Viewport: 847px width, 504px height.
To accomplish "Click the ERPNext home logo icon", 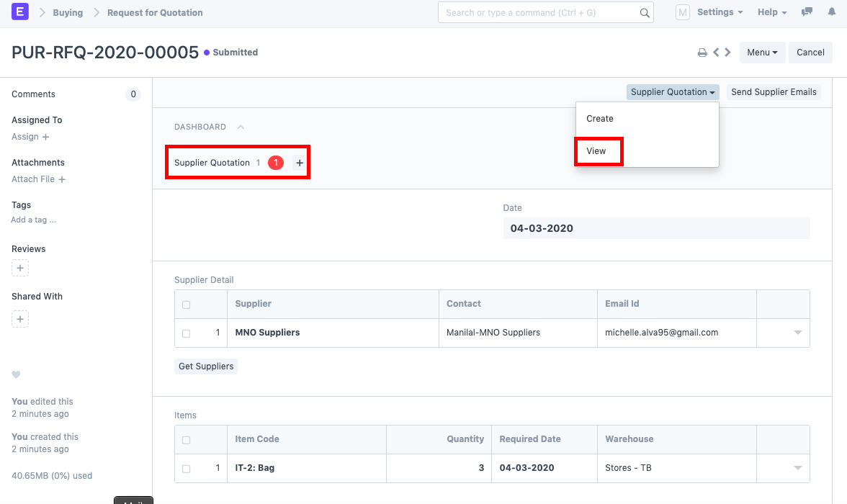I will (20, 12).
